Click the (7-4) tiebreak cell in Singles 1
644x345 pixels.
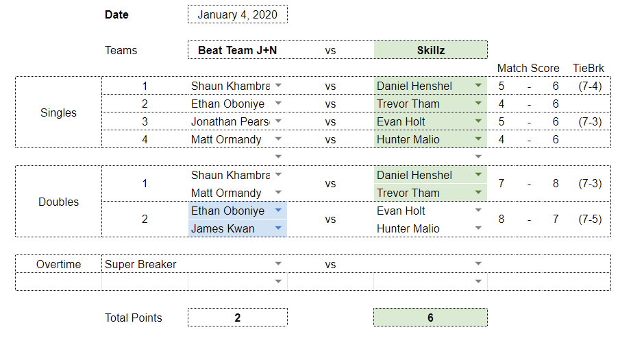point(590,86)
